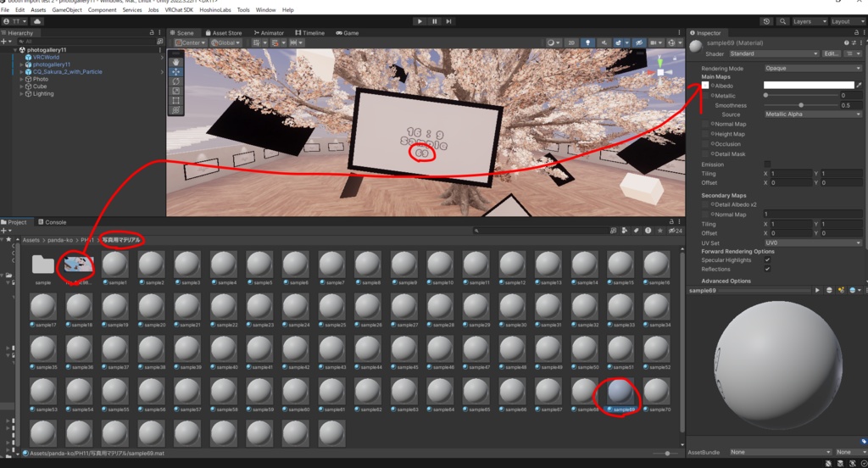Toggle scene effects (skybox) button
This screenshot has height=468, width=868.
(620, 42)
